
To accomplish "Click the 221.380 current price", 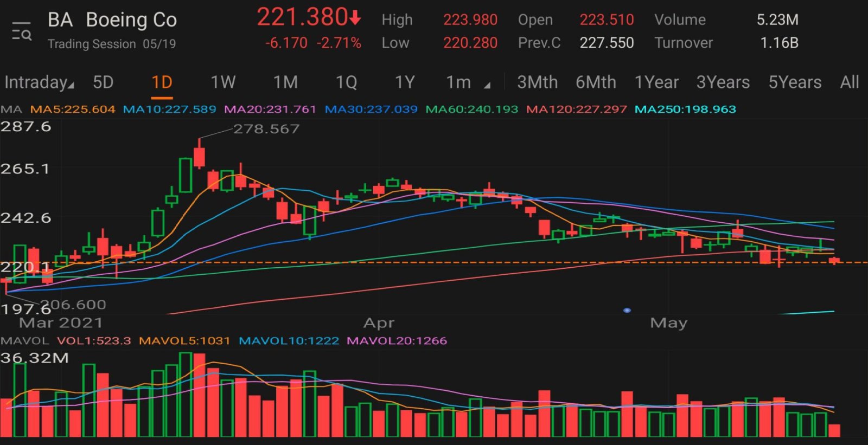I will (302, 17).
